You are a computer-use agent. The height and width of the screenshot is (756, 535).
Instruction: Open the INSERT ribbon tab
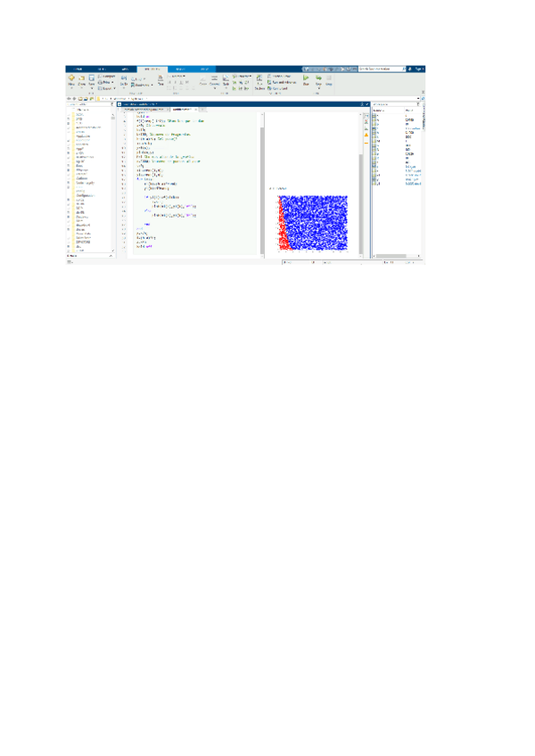pyautogui.click(x=180, y=70)
